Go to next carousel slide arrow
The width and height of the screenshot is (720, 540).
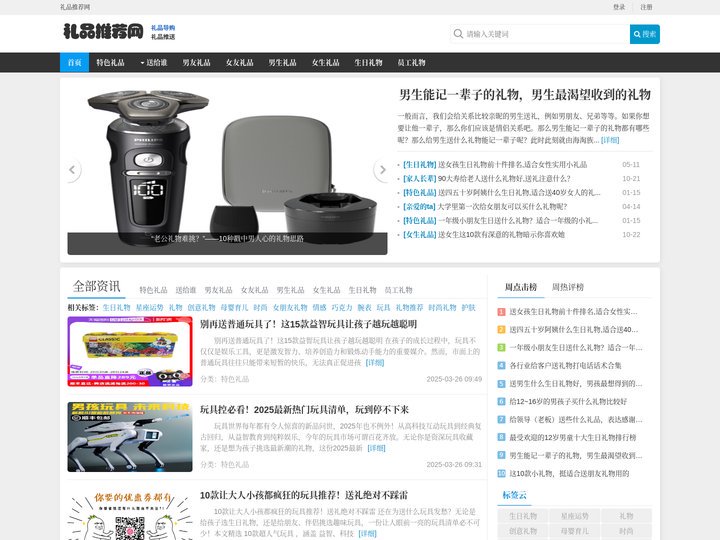click(x=382, y=170)
